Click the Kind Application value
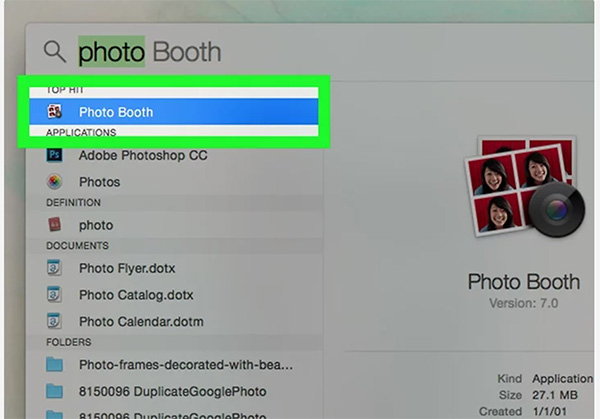Screen dimensions: 600x419 point(562,378)
